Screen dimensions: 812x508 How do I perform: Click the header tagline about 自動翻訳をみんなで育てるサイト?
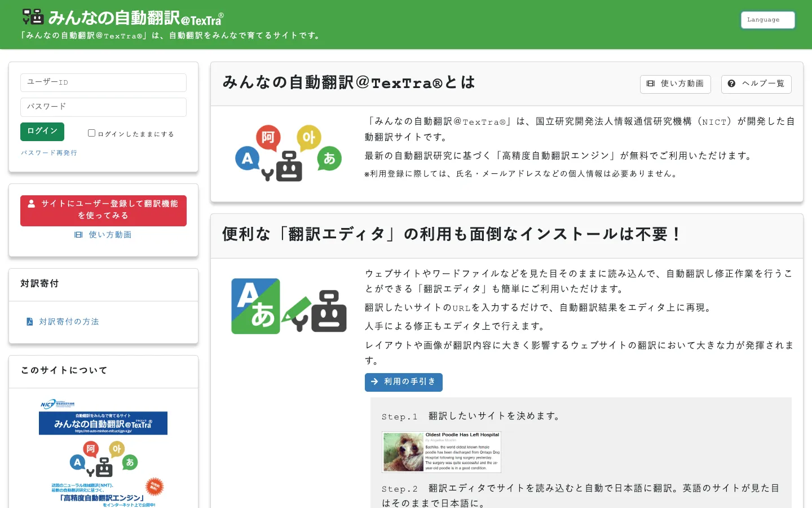tap(171, 36)
